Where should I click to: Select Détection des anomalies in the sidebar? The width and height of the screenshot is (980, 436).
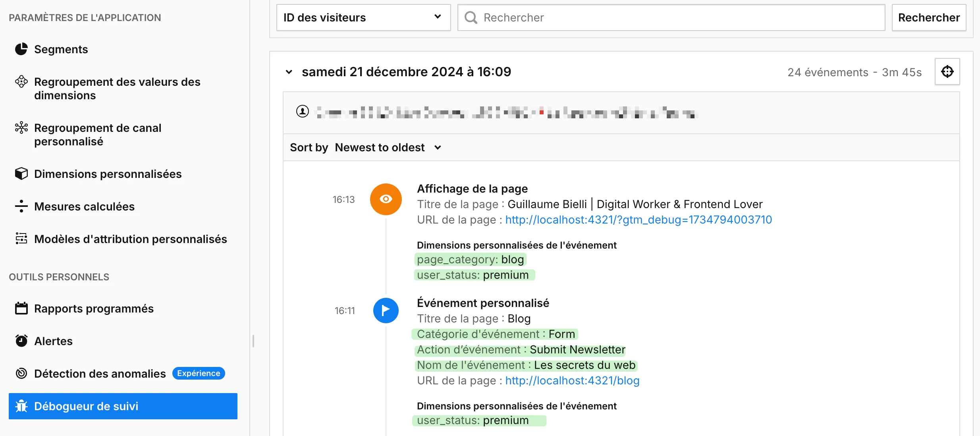tap(100, 373)
